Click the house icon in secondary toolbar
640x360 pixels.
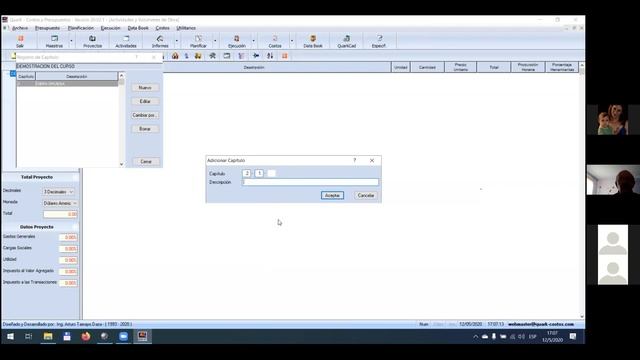click(175, 56)
